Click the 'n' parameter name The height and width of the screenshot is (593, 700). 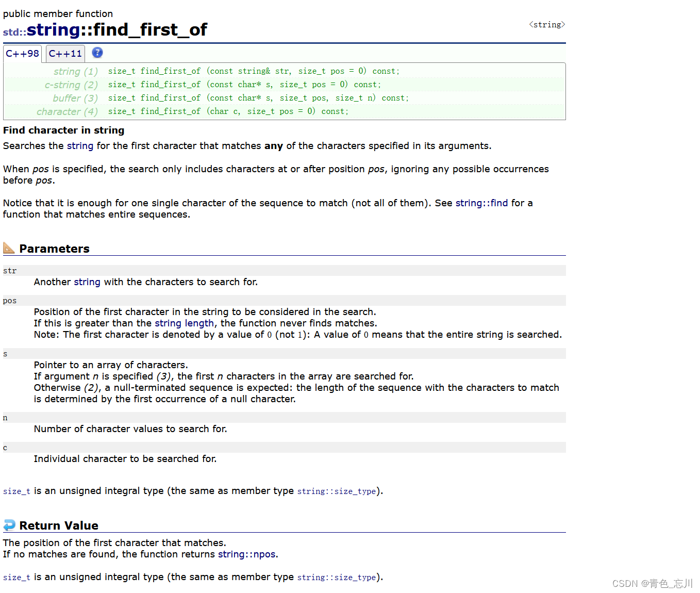point(5,418)
